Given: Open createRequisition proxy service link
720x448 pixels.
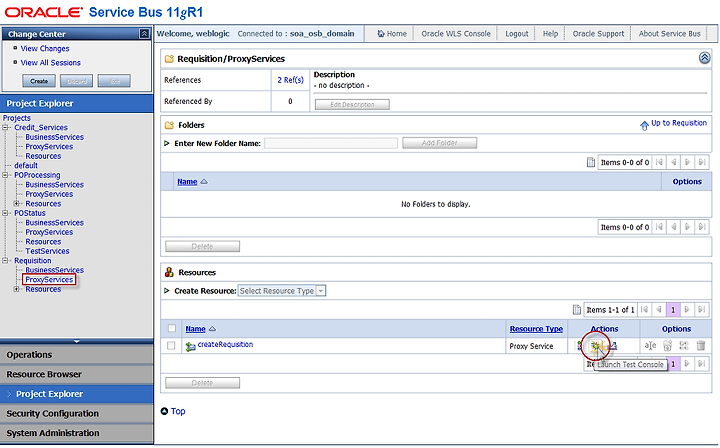Looking at the screenshot, I should coord(225,344).
